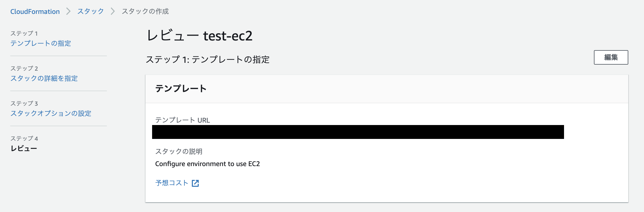
Task: Open スタックオプションの設定 step link
Action: 51,113
